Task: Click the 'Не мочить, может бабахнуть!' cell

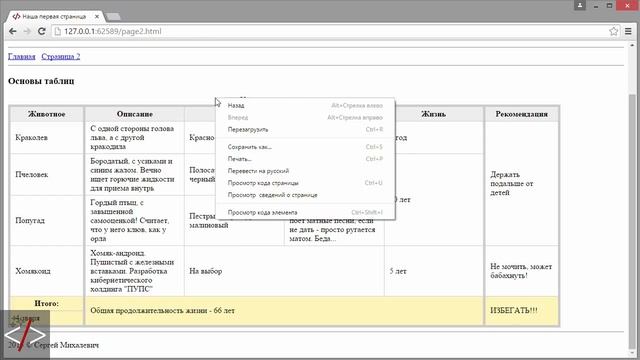Action: tap(521, 271)
